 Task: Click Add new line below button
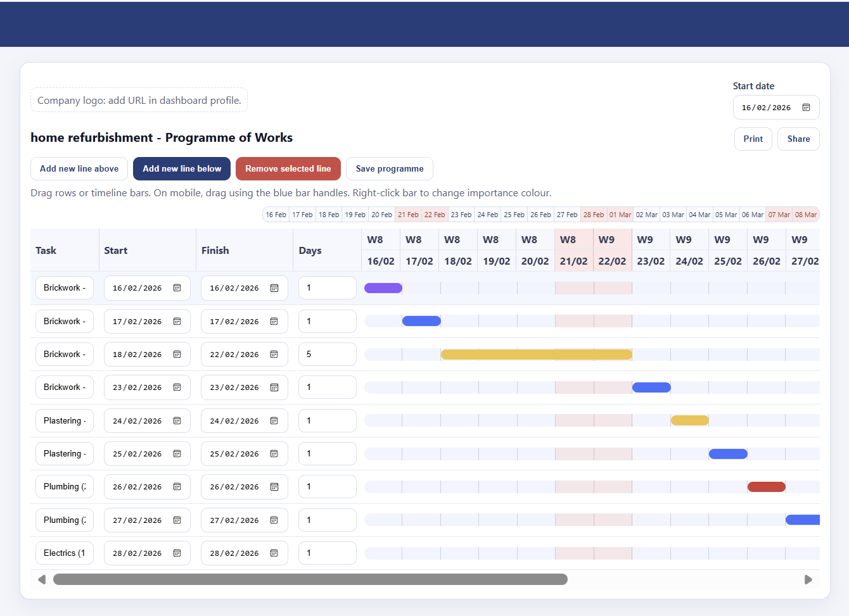click(182, 169)
